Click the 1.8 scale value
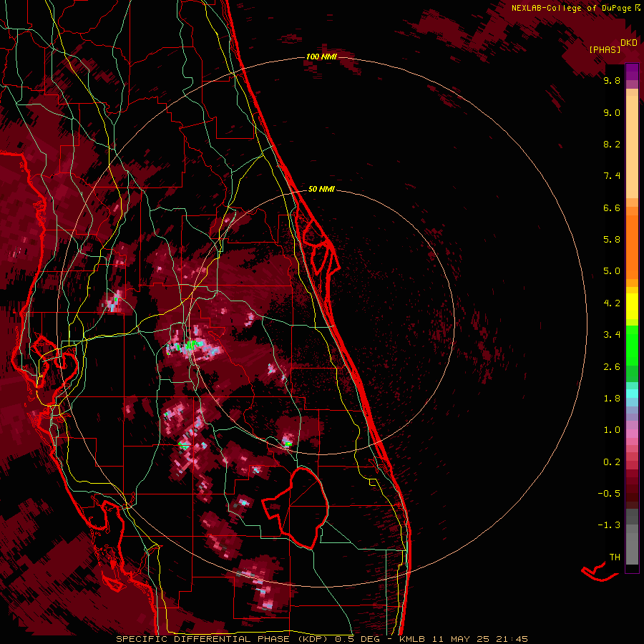 [x=612, y=399]
